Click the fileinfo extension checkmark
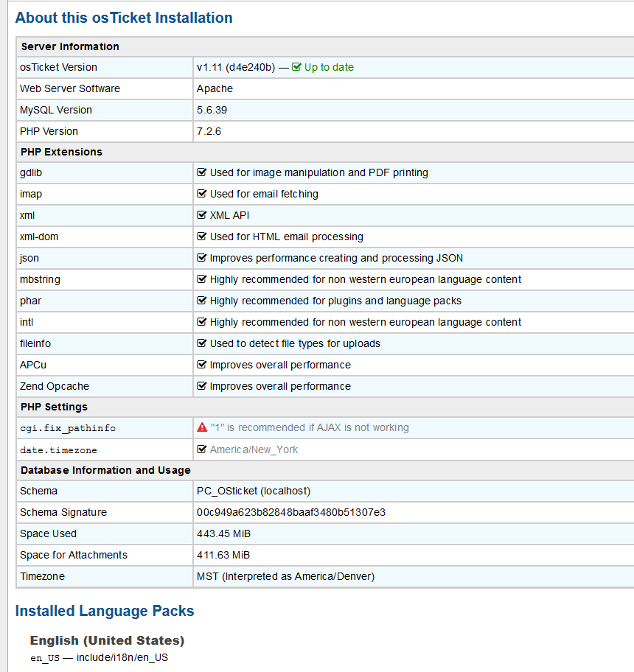Image resolution: width=634 pixels, height=672 pixels. [x=202, y=343]
